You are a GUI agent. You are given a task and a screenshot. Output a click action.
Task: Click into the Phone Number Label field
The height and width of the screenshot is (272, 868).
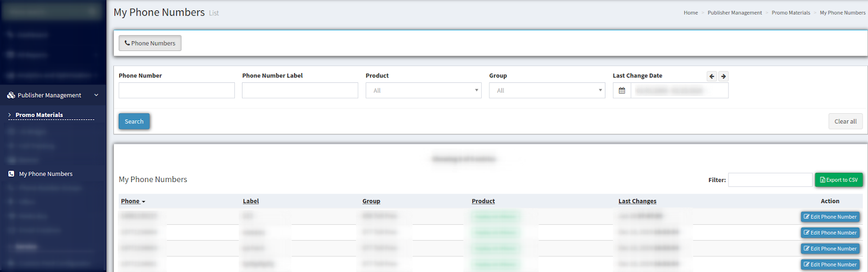point(300,90)
